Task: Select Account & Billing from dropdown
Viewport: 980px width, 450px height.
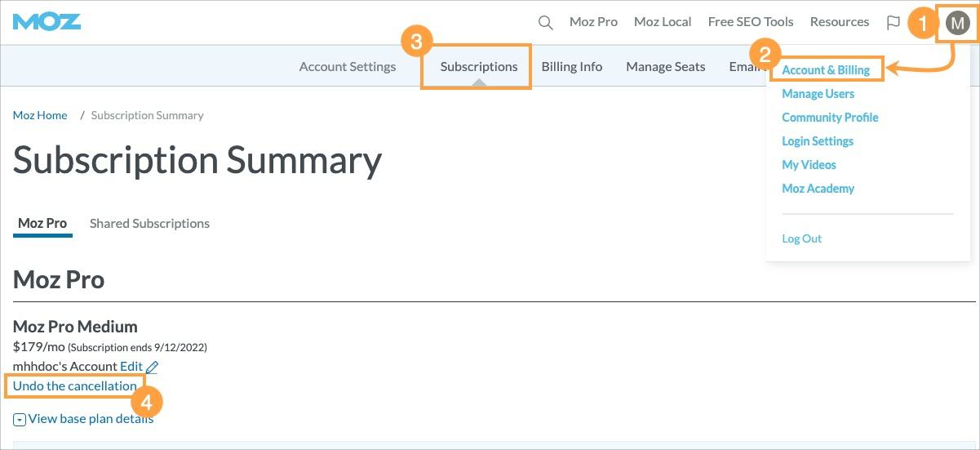Action: 826,70
